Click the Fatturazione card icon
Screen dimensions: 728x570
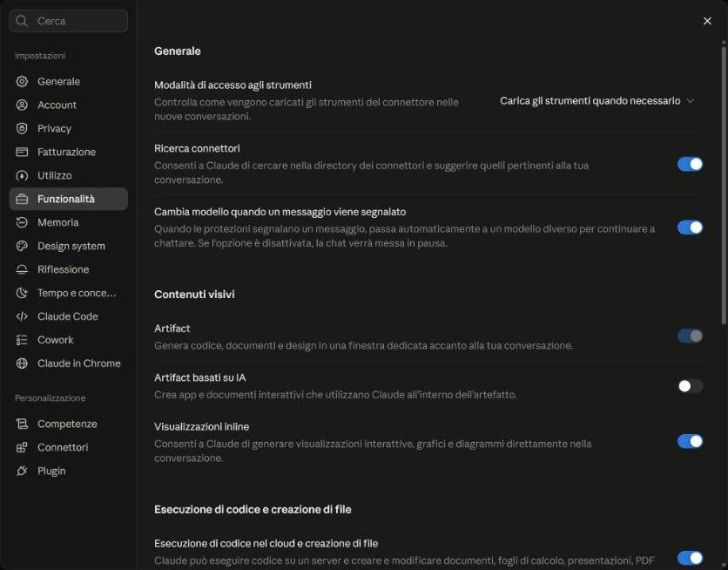pyautogui.click(x=22, y=152)
